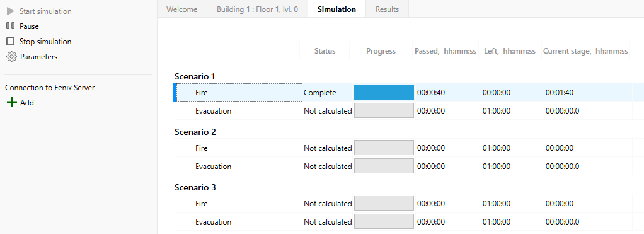Viewport: 644px width, 234px height.
Task: Click the Parameters label
Action: pyautogui.click(x=38, y=56)
